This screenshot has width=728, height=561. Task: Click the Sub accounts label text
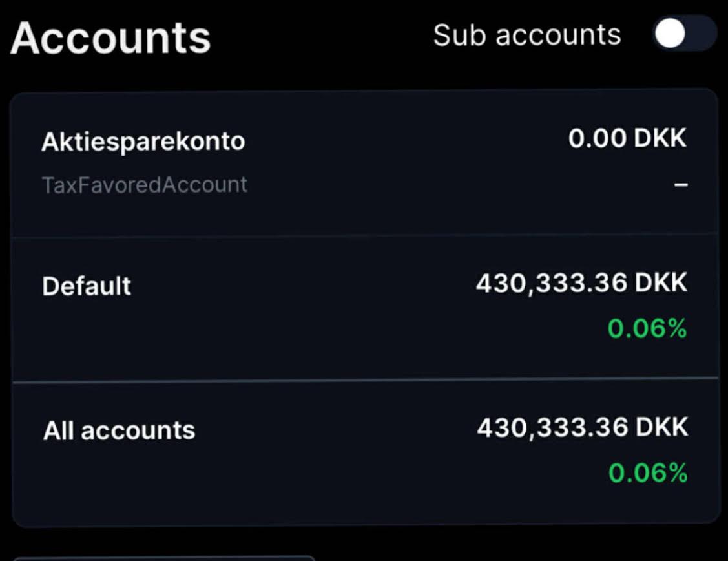[x=526, y=35]
